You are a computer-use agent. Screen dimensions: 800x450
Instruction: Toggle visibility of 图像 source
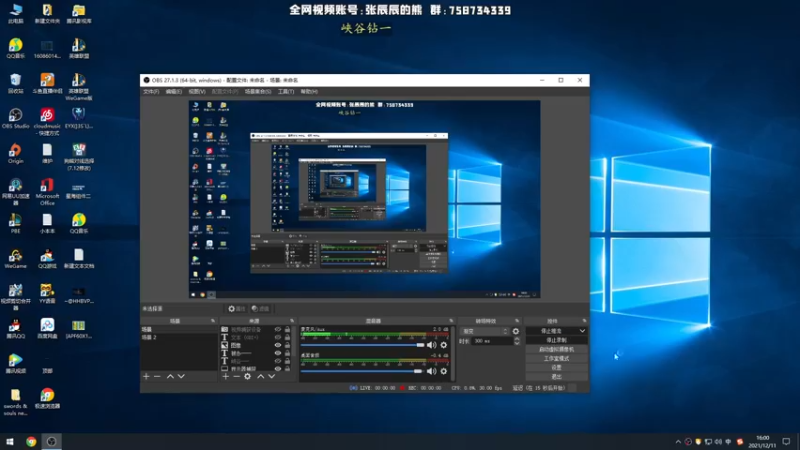(278, 345)
